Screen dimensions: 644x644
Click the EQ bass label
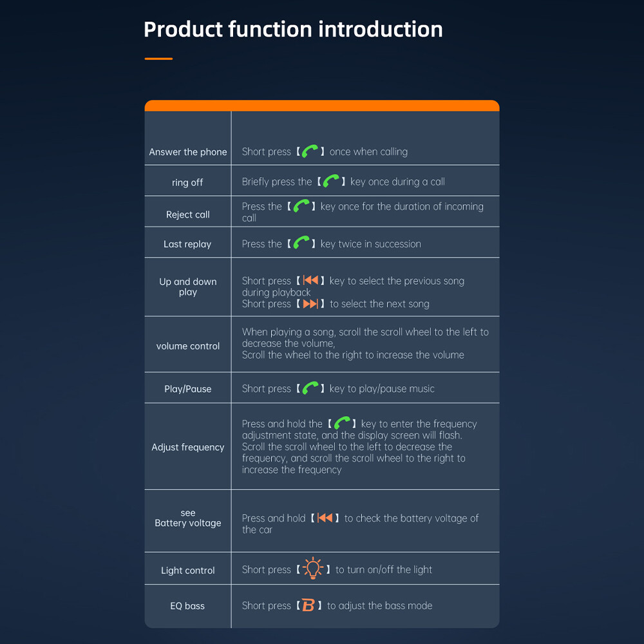point(188,606)
